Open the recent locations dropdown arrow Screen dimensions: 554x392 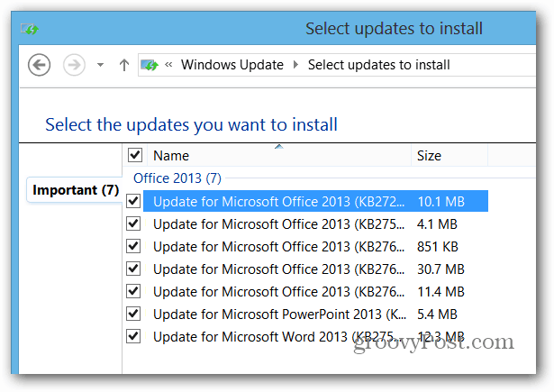point(100,65)
